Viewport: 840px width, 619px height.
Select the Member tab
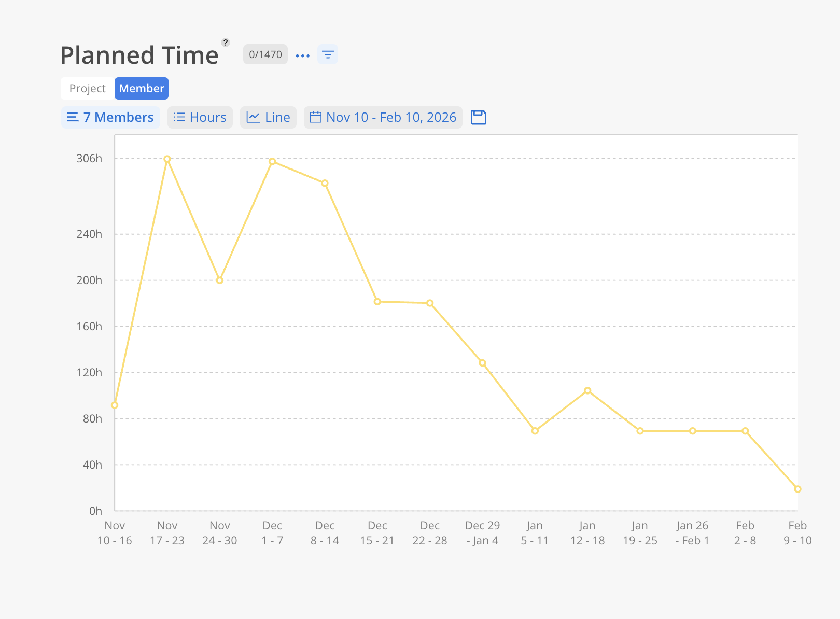(142, 88)
